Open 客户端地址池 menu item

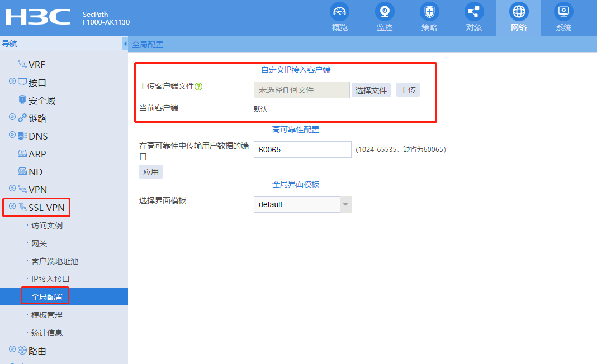pyautogui.click(x=54, y=261)
